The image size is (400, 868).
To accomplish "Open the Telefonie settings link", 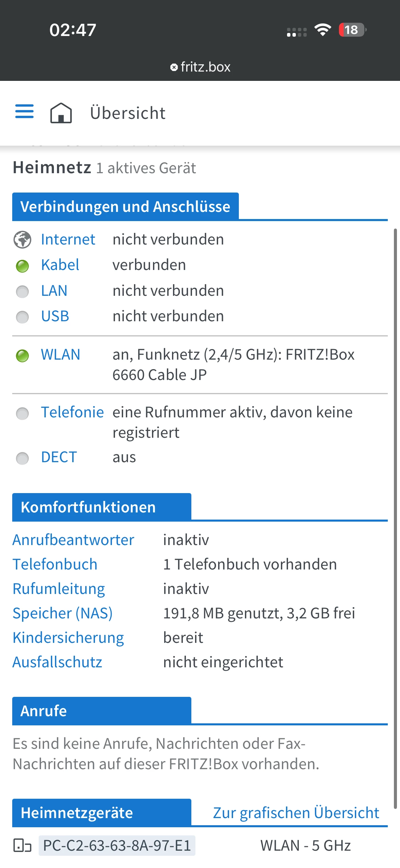I will pos(72,412).
